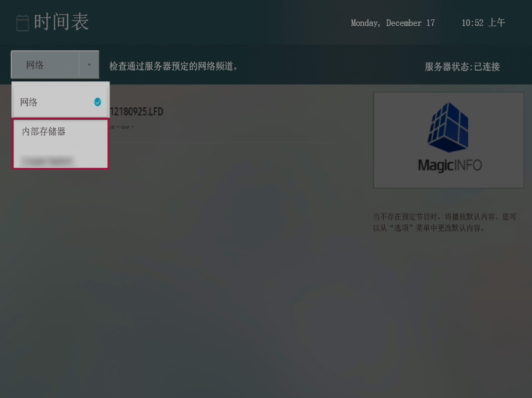Click the 服务器状态:已连接 status text
The width and height of the screenshot is (532, 398).
462,67
